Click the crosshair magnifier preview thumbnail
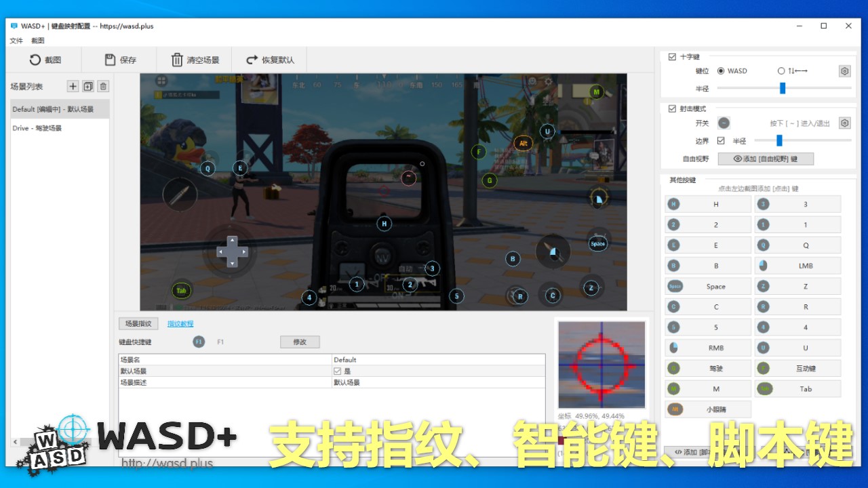Screen dimensions: 868x488 pyautogui.click(x=601, y=365)
